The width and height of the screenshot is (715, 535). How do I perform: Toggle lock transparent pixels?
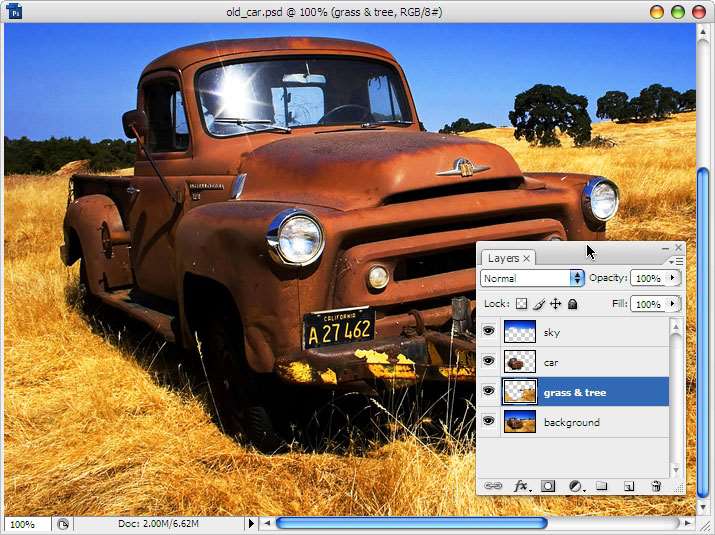click(x=521, y=304)
